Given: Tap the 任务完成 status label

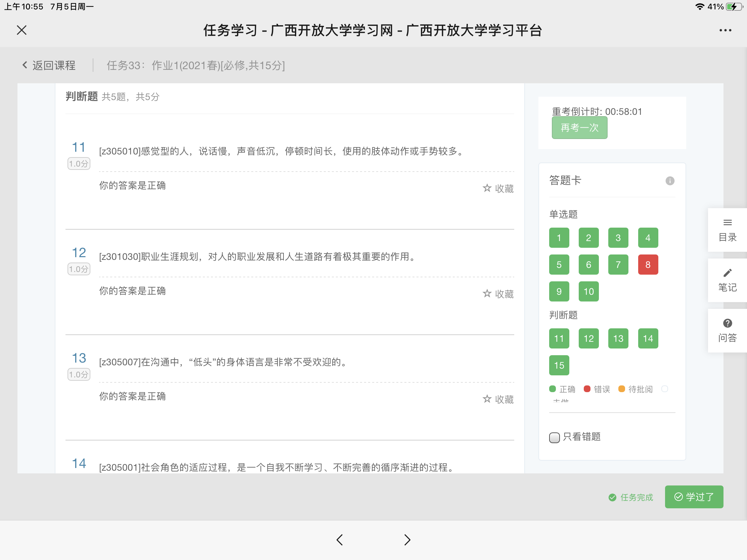Looking at the screenshot, I should coord(630,497).
